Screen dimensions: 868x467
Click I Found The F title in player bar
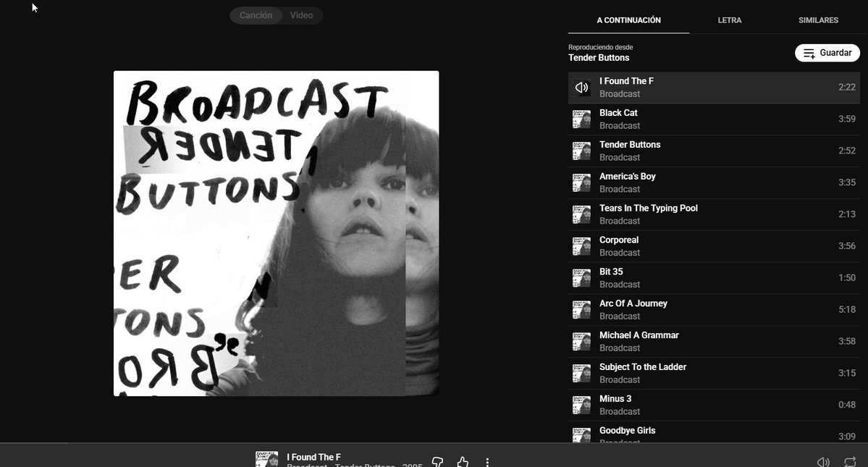click(x=314, y=457)
